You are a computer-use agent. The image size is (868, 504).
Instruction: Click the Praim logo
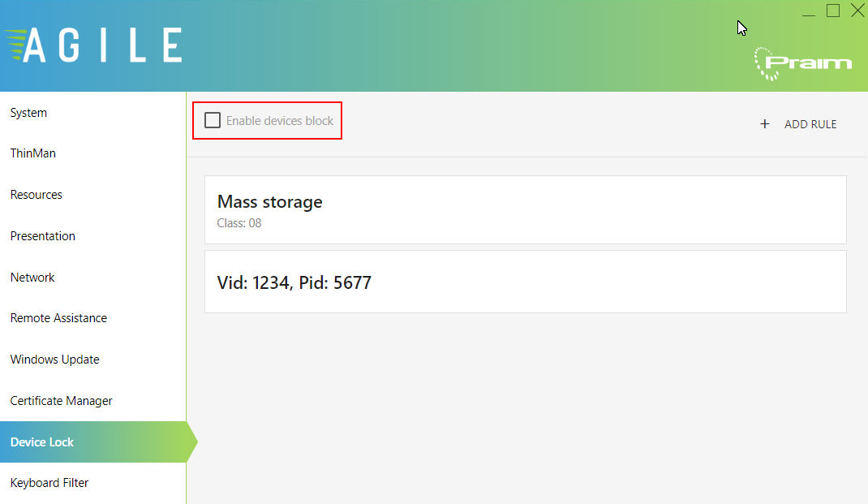coord(802,63)
